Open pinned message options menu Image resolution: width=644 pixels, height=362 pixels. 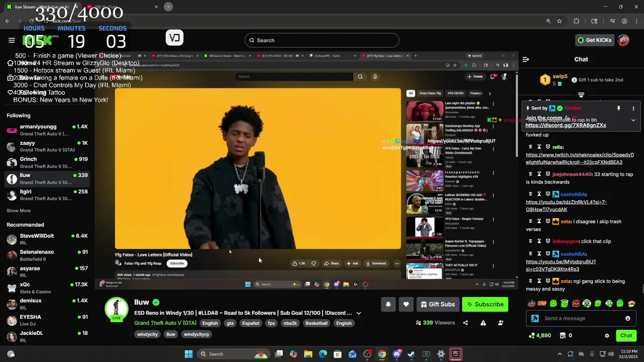(633, 109)
